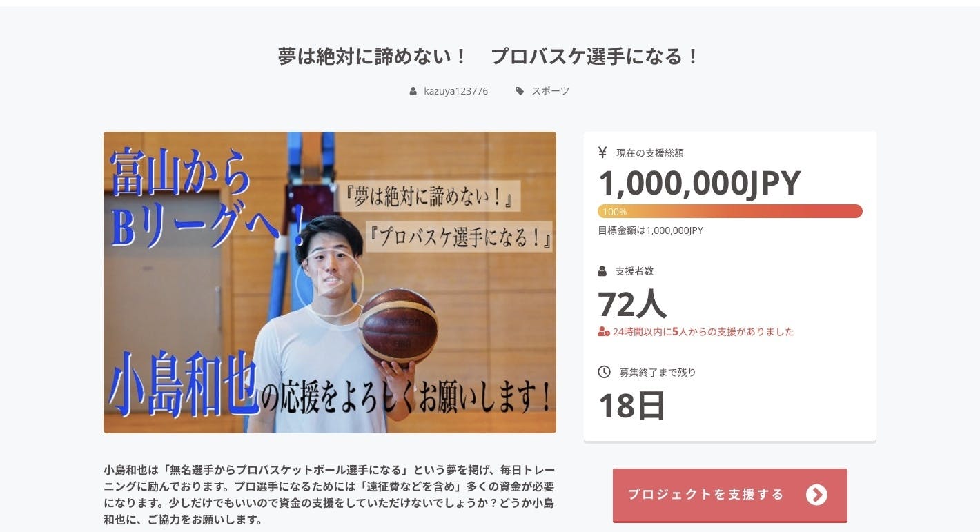Click the clock icon beside 募集終了まで残り
Image resolution: width=980 pixels, height=532 pixels.
(604, 372)
